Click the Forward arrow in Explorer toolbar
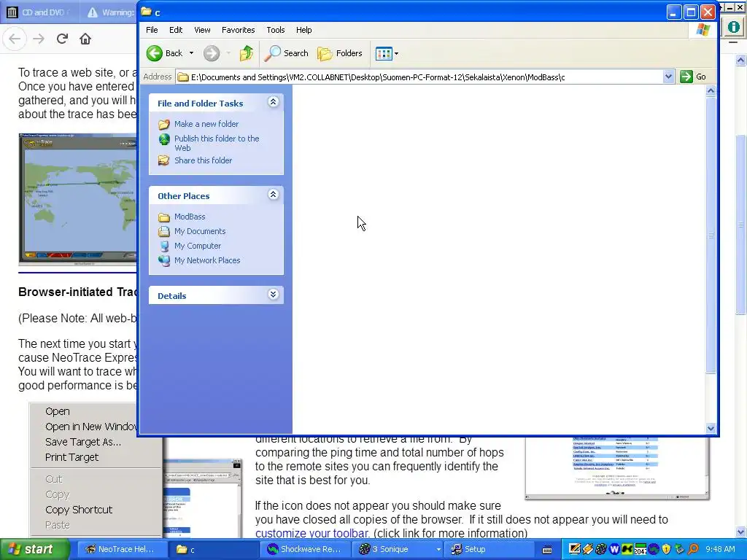This screenshot has height=560, width=747. (212, 53)
